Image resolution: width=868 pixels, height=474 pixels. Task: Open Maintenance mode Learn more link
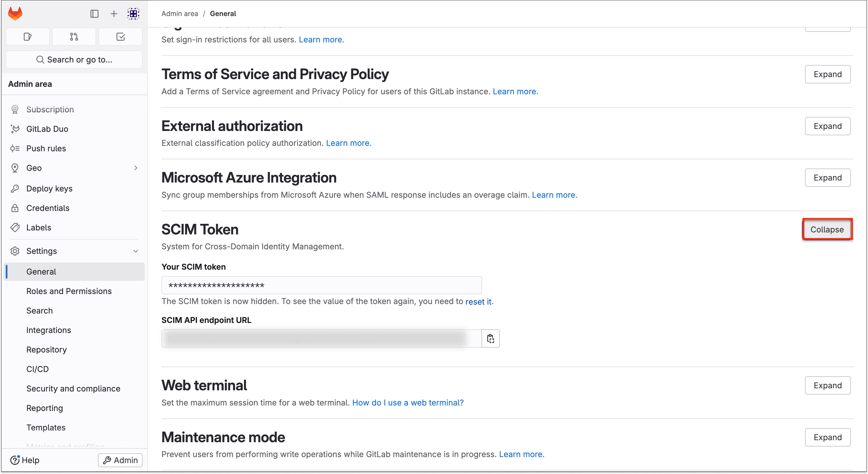pos(522,455)
